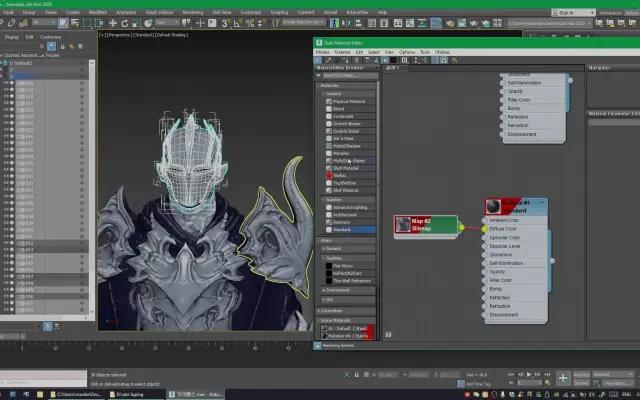The image size is (640, 400).
Task: Open the named selection sets dropdown
Action: click(x=304, y=23)
